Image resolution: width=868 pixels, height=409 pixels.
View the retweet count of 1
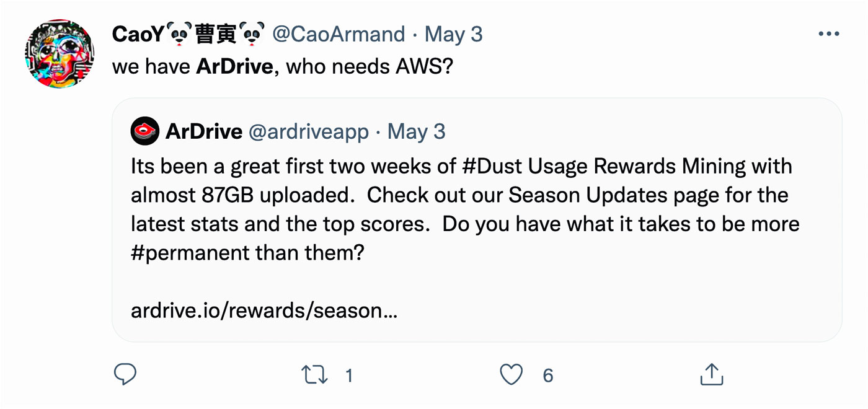(x=349, y=376)
